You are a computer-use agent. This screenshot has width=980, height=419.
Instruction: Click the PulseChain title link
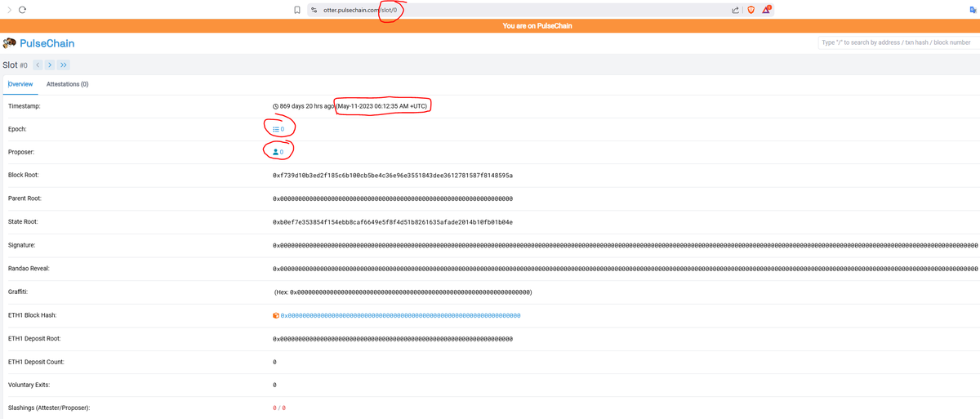[x=47, y=43]
